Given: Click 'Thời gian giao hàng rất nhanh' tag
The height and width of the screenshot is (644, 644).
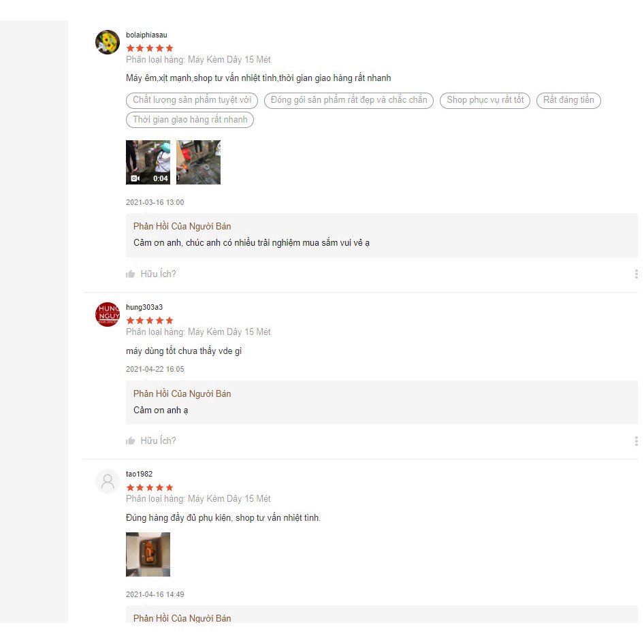Looking at the screenshot, I should (190, 120).
